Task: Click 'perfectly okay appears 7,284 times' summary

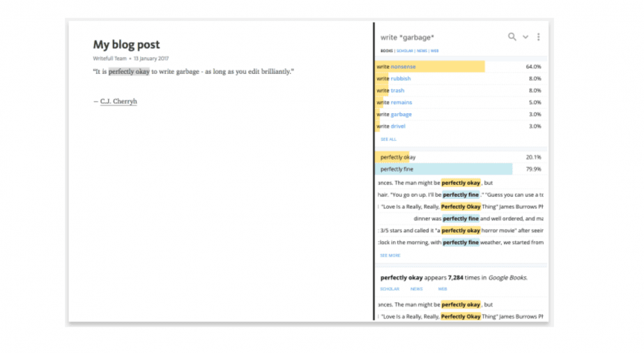Action: pyautogui.click(x=454, y=278)
